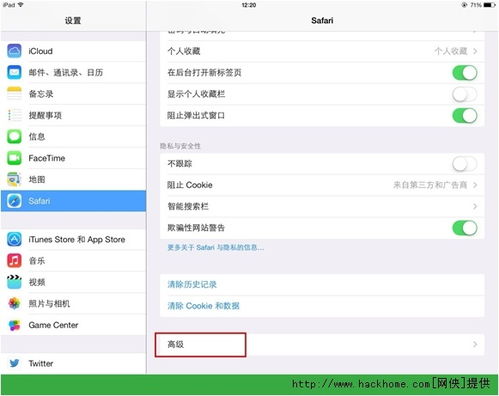This screenshot has height=396, width=499.
Task: Tap the battery status icon
Action: coord(489,5)
